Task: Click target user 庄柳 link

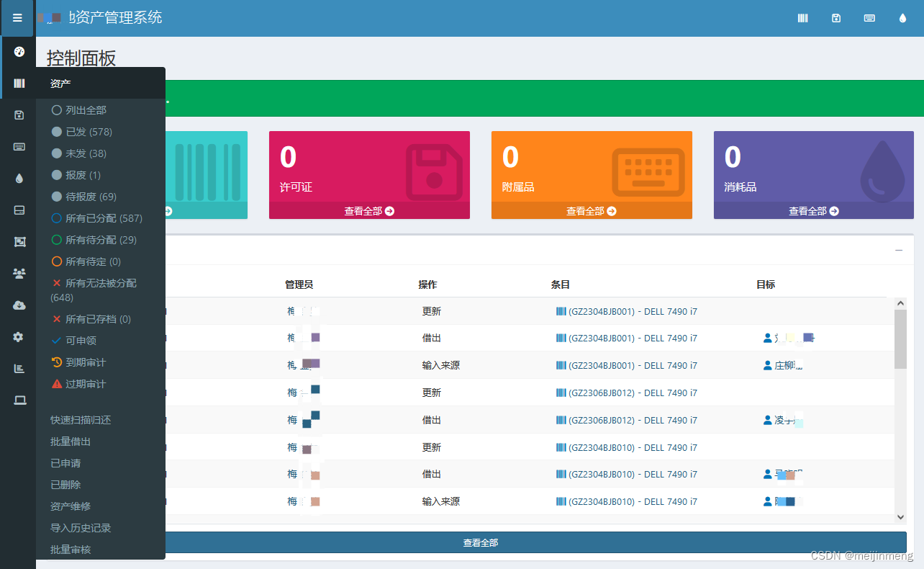Action: coord(782,365)
